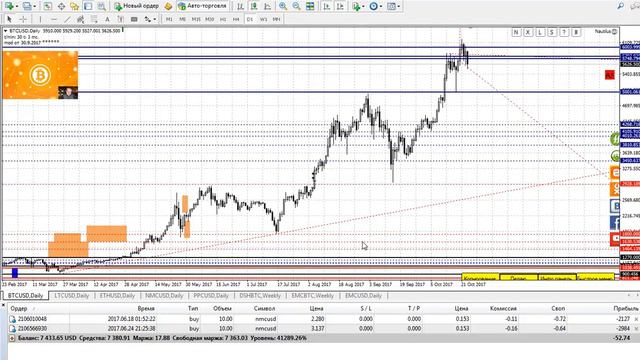Toggle the Авто-торговля button
The image size is (640, 360).
(202, 6)
